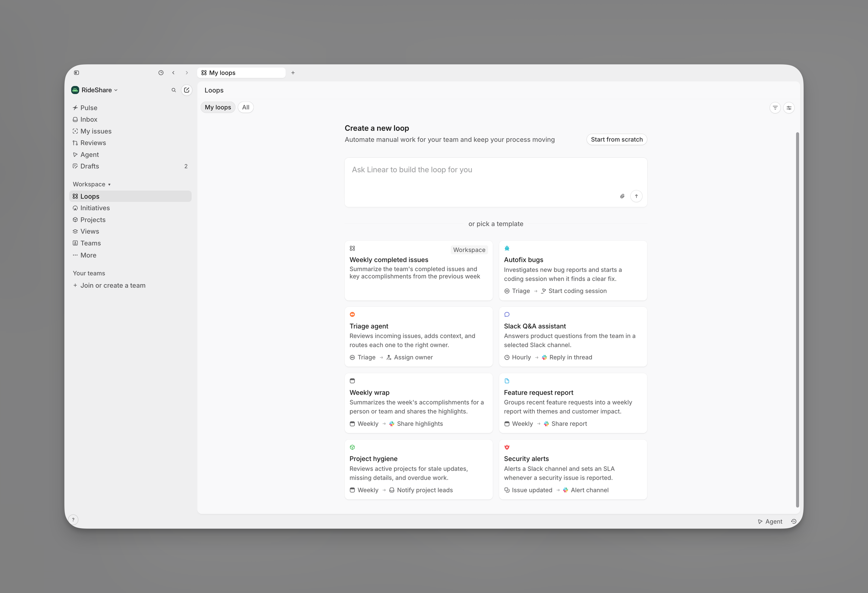Toggle the sidebar collapse icon
The image size is (868, 593).
(x=77, y=73)
